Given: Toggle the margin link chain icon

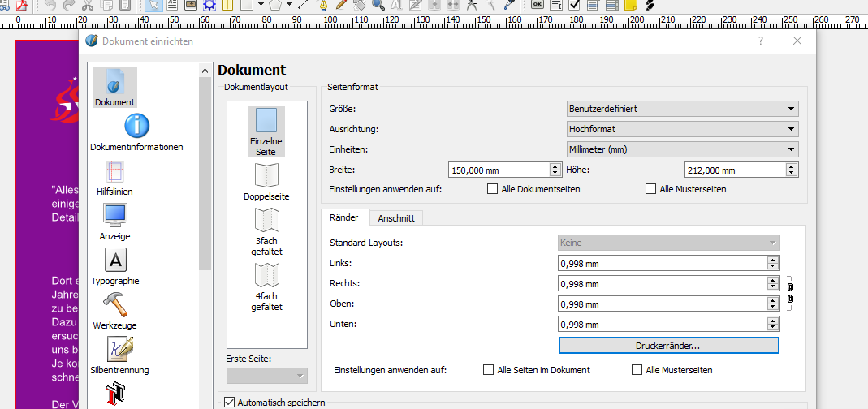Looking at the screenshot, I should (790, 293).
